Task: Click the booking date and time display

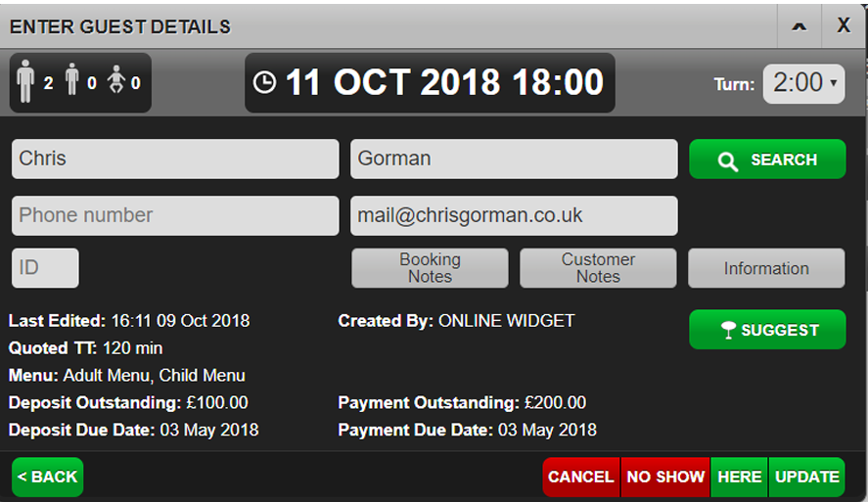Action: pos(443,82)
